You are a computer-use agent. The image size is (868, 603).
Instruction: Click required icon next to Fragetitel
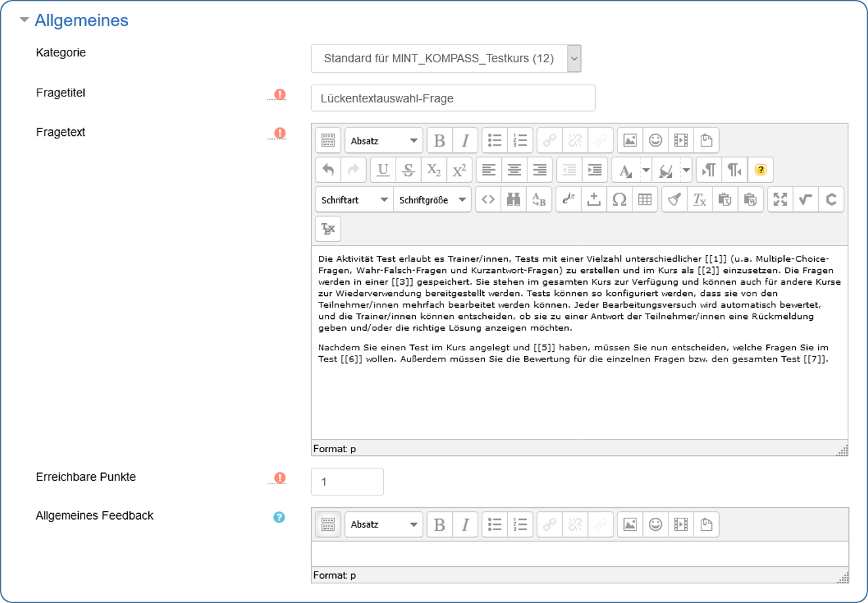[280, 94]
